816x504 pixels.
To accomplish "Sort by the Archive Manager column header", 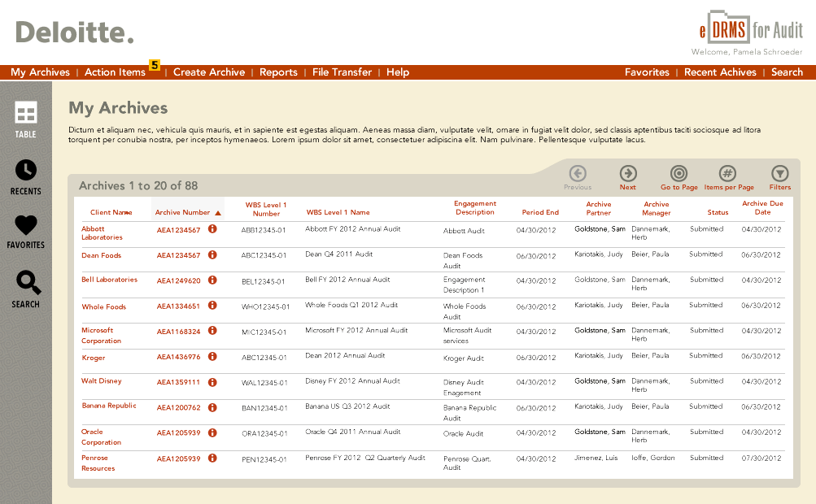I will click(657, 209).
